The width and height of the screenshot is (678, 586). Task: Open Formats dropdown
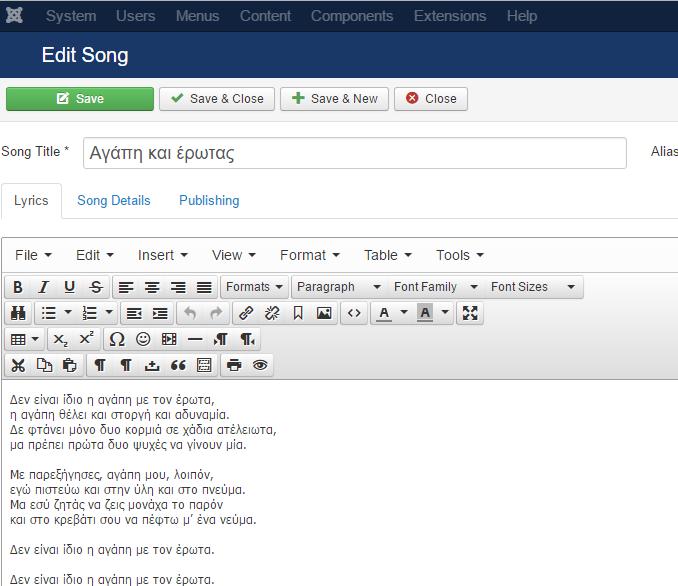(254, 287)
